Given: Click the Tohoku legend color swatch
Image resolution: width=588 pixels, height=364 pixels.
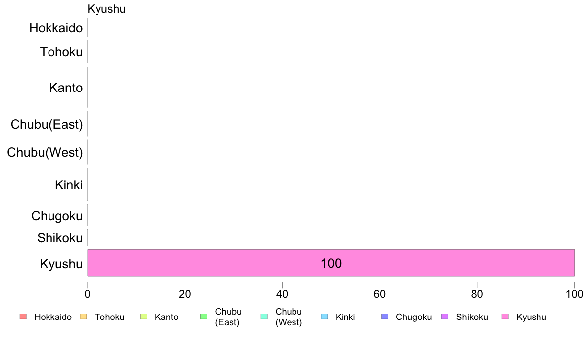Looking at the screenshot, I should (83, 317).
